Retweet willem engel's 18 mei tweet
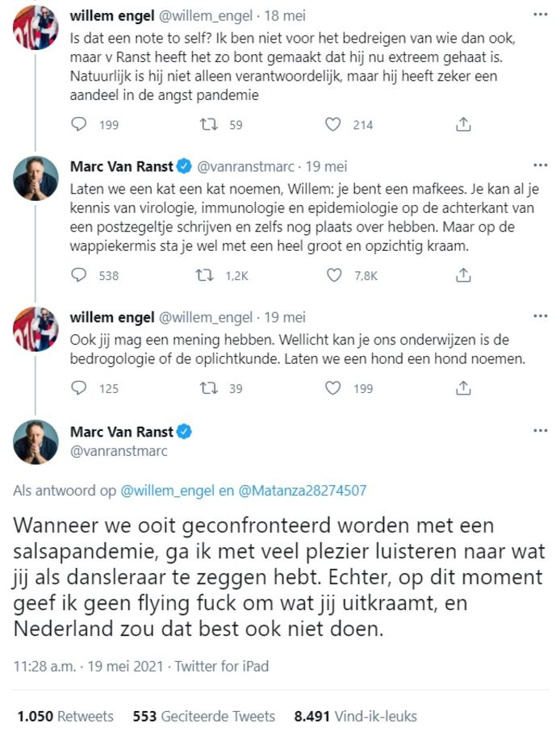This screenshot has width=560, height=736. click(207, 124)
